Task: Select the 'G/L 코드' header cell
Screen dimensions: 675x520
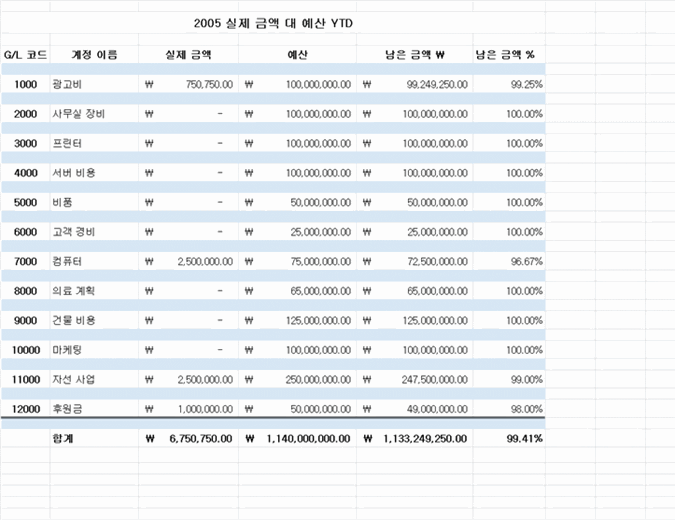Action: point(25,55)
